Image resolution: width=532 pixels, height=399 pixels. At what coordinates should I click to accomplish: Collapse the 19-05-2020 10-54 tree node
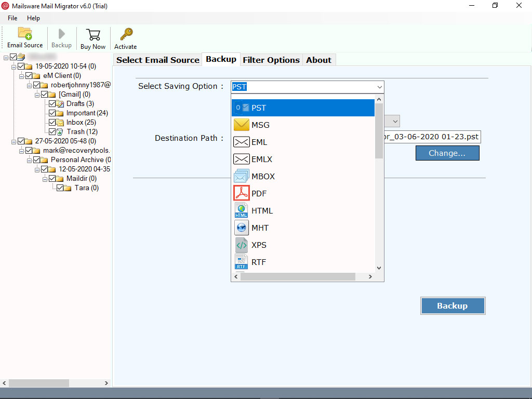pyautogui.click(x=14, y=67)
